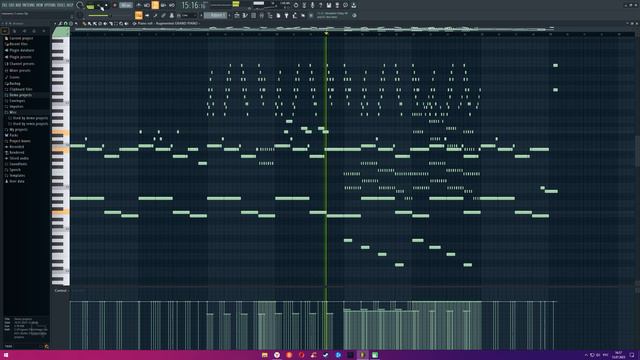Open the Control event lane selector

[x=61, y=291]
